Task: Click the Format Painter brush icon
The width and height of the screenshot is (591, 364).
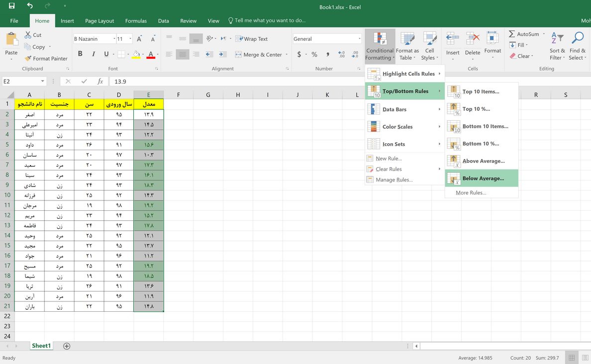Action: (x=28, y=59)
